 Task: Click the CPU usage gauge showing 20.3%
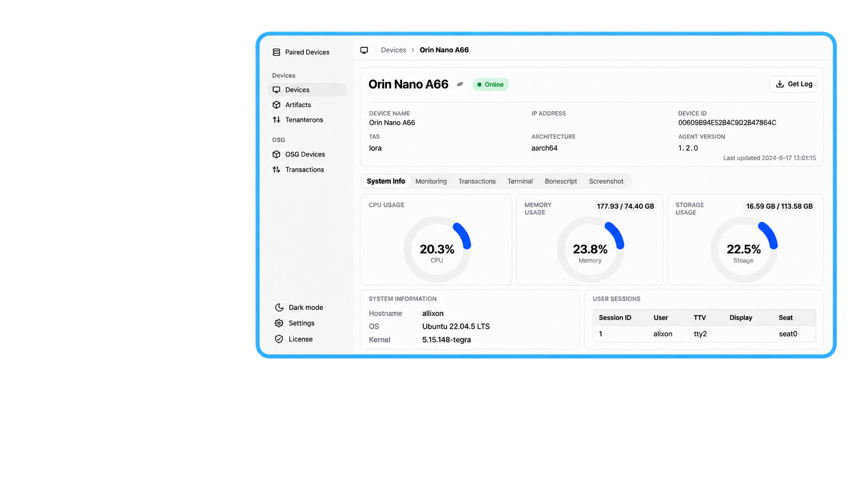pos(437,250)
